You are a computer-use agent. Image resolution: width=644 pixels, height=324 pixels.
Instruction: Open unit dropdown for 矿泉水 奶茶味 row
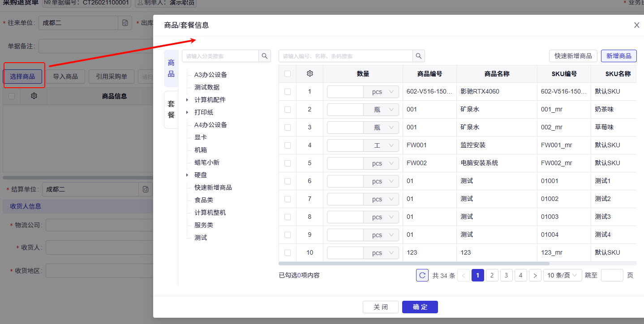pos(381,110)
